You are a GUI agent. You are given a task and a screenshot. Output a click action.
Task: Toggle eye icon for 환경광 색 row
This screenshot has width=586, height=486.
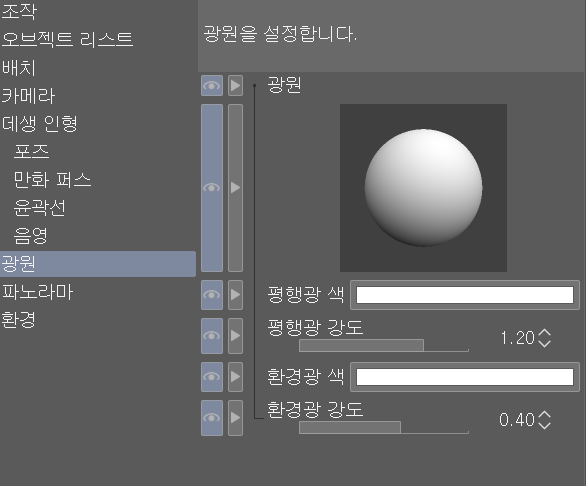(x=212, y=376)
